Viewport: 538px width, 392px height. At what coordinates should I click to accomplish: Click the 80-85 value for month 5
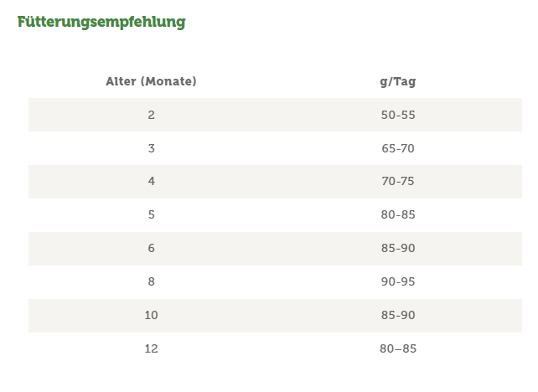coord(397,214)
